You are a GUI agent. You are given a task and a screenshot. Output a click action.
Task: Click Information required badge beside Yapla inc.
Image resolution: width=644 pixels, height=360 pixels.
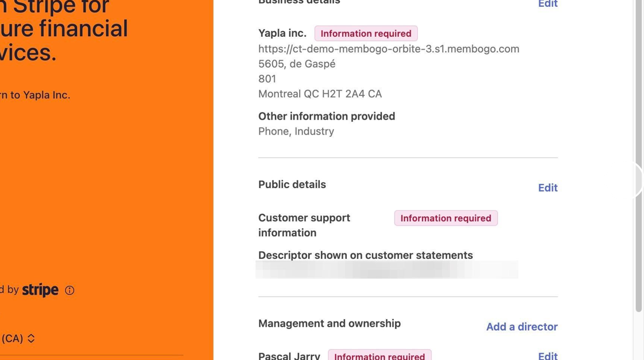(x=366, y=33)
